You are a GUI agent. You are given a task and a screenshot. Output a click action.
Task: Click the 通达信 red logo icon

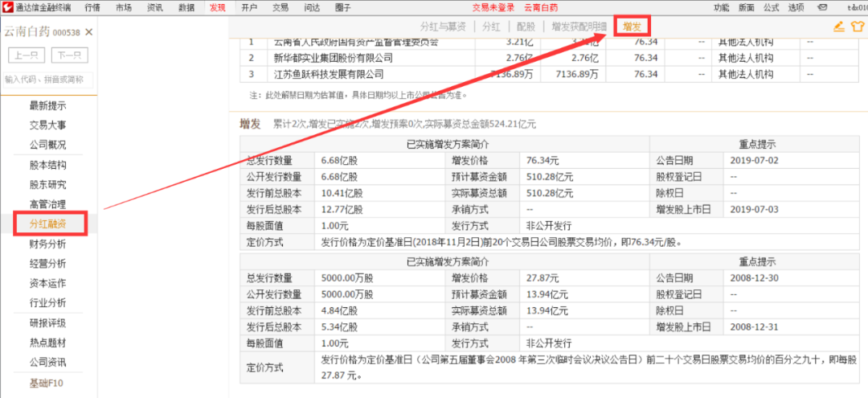click(x=8, y=7)
